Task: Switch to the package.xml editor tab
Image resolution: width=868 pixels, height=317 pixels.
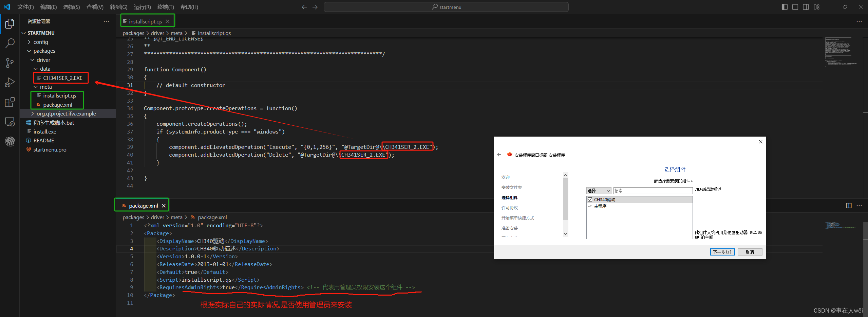Action: click(x=143, y=206)
